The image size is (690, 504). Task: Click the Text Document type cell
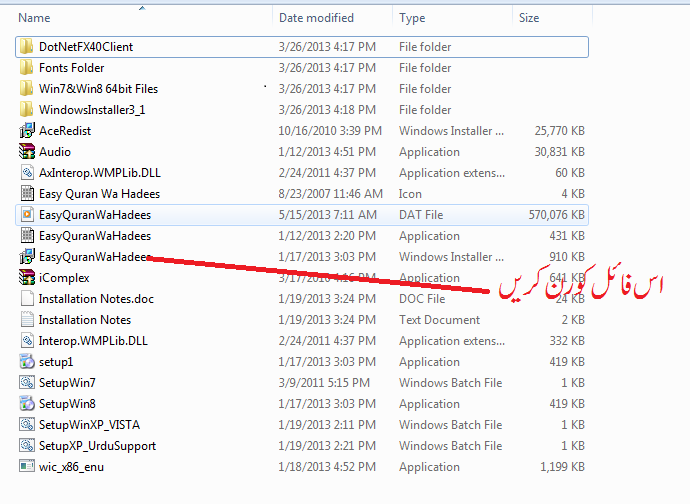pos(439,320)
